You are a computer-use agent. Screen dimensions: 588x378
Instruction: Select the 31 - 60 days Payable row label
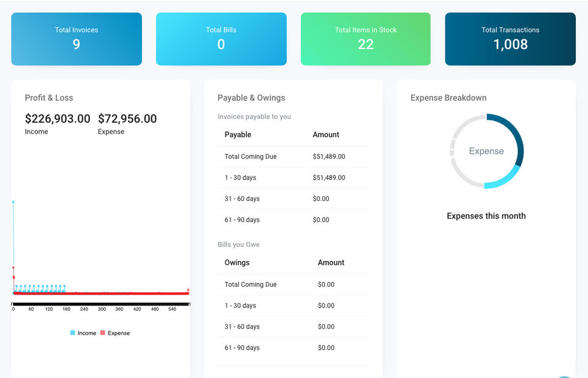point(243,198)
